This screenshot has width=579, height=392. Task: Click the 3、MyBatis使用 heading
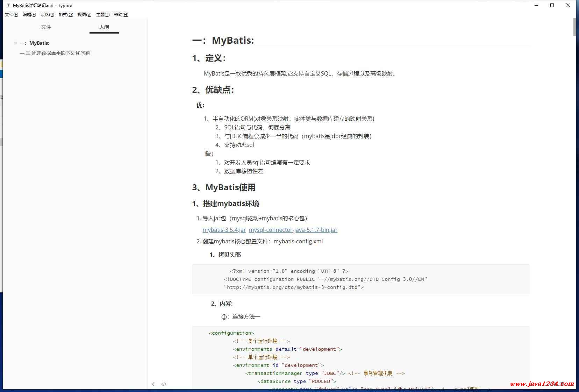[224, 187]
